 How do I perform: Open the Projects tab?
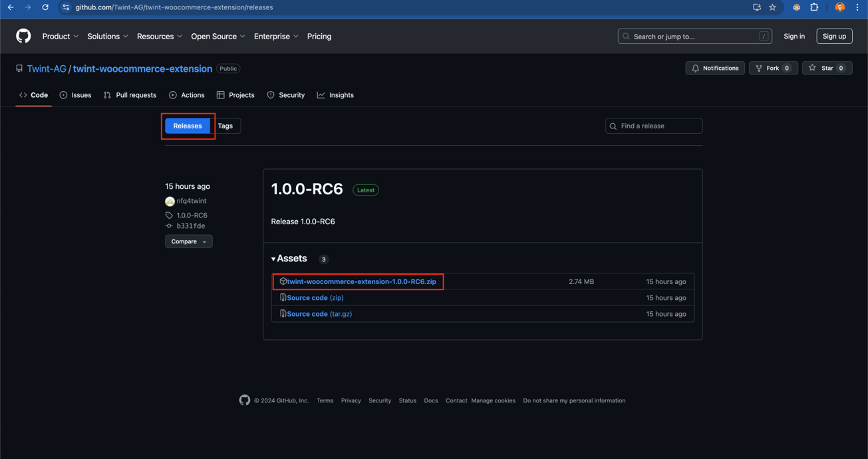coord(235,95)
